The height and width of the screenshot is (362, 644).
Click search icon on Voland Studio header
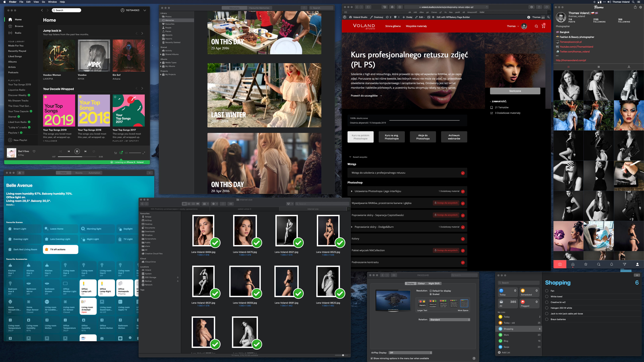536,26
